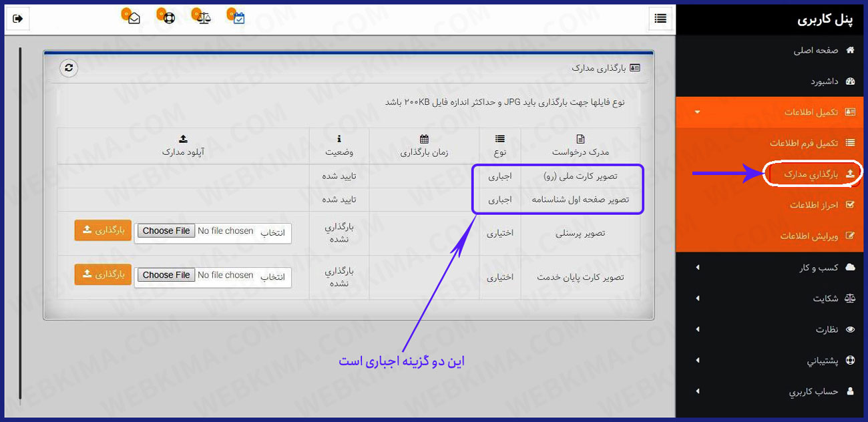868x422 pixels.
Task: Click the logout arrow icon in top bar
Action: 18,19
